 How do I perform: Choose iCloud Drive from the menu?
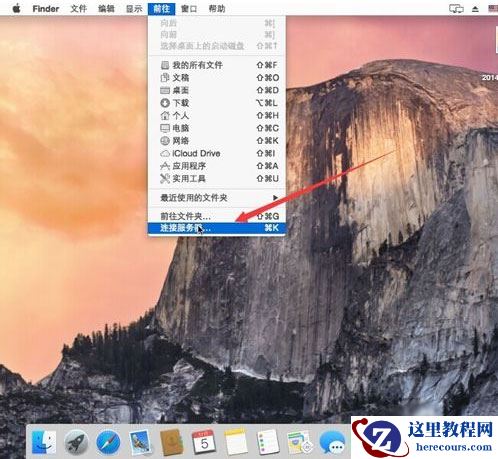click(x=217, y=153)
